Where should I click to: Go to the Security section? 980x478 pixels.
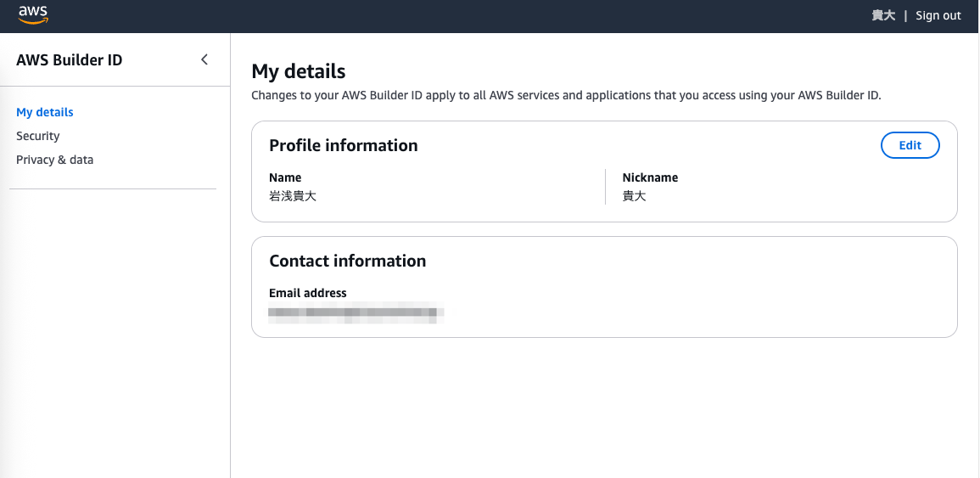[38, 136]
